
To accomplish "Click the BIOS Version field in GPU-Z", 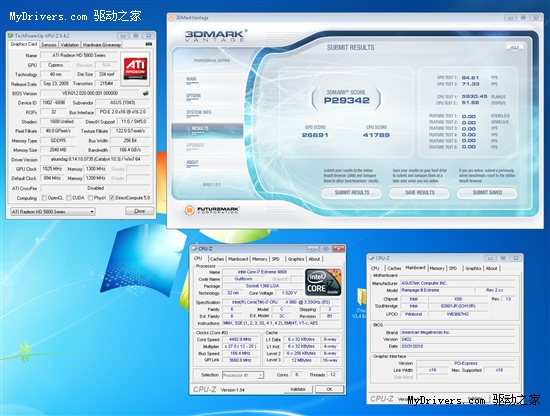I will (x=90, y=93).
